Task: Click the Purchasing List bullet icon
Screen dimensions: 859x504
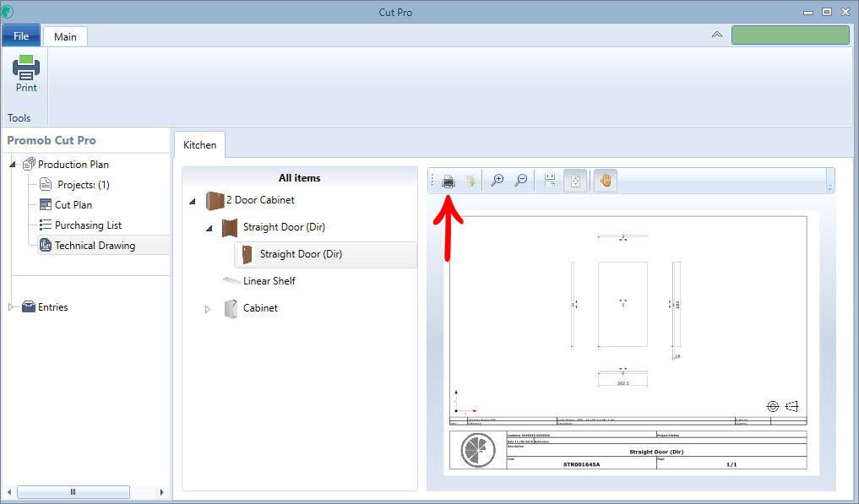Action: [46, 225]
